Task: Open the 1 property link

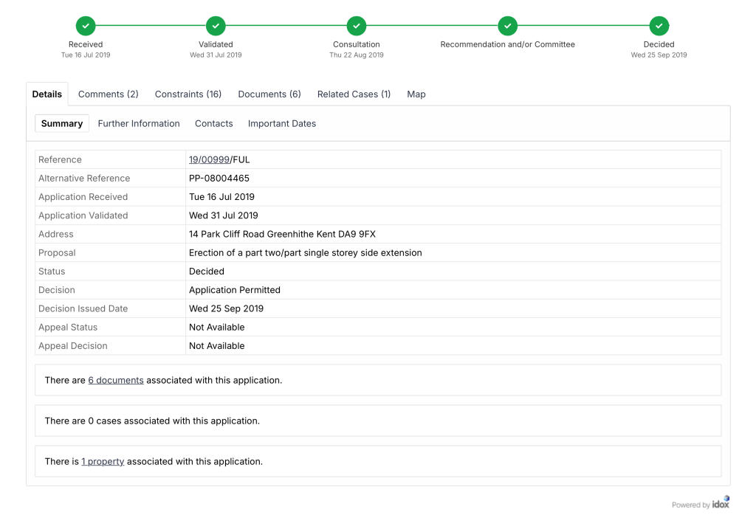Action: pos(103,462)
